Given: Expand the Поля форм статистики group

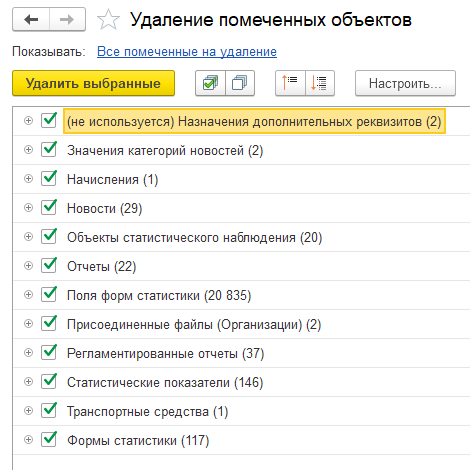Looking at the screenshot, I should tap(29, 295).
